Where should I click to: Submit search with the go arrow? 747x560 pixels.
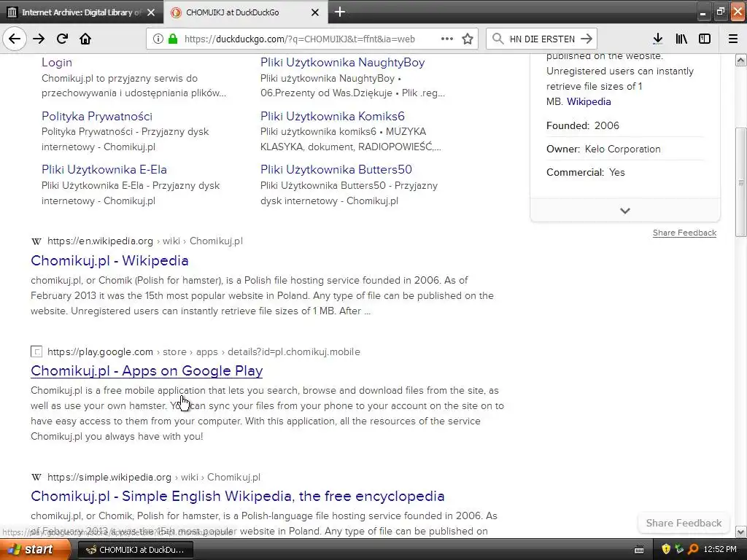point(587,39)
